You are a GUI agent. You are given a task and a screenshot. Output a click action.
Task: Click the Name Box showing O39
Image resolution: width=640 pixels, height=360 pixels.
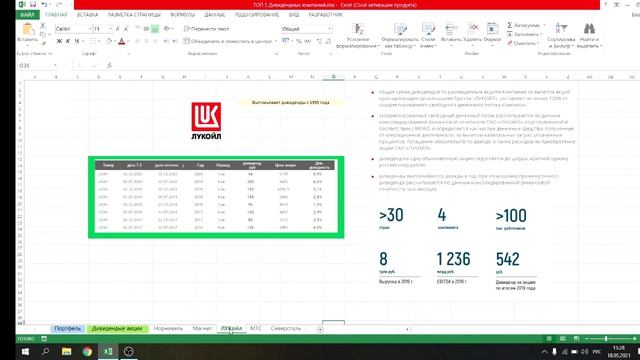[38, 65]
